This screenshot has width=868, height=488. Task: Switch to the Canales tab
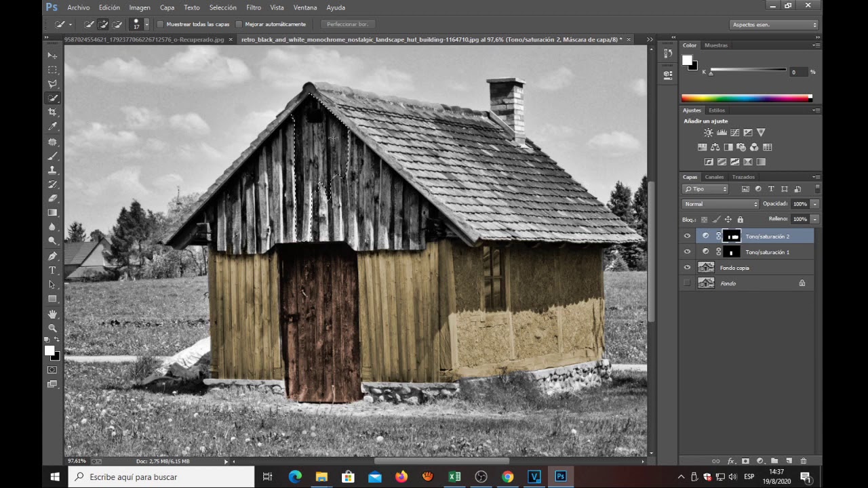click(x=714, y=177)
